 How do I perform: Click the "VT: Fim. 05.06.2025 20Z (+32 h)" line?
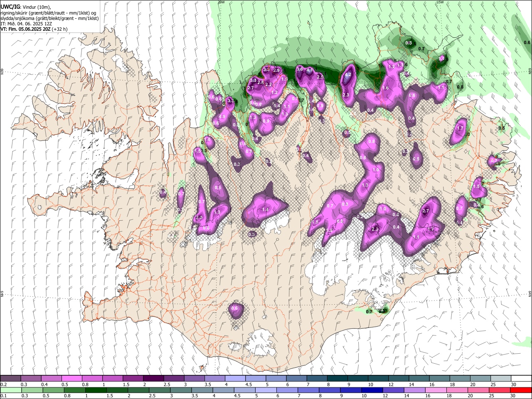coord(34,29)
